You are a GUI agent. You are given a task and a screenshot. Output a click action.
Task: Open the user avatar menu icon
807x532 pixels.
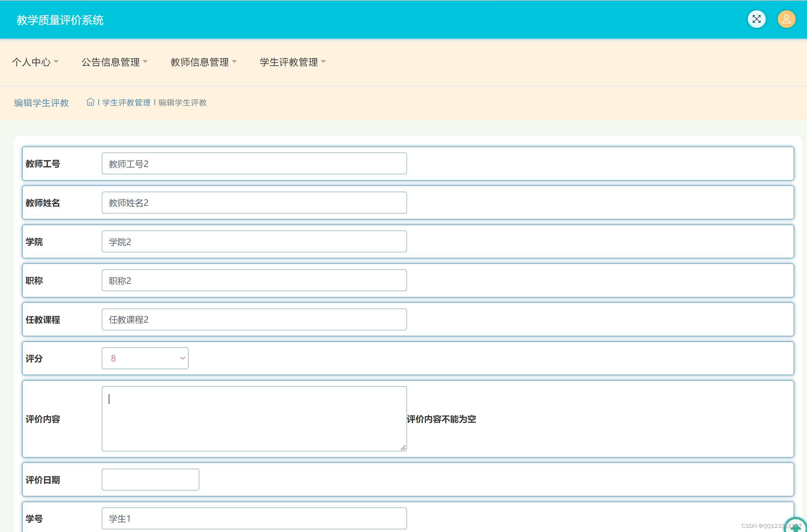(x=786, y=19)
